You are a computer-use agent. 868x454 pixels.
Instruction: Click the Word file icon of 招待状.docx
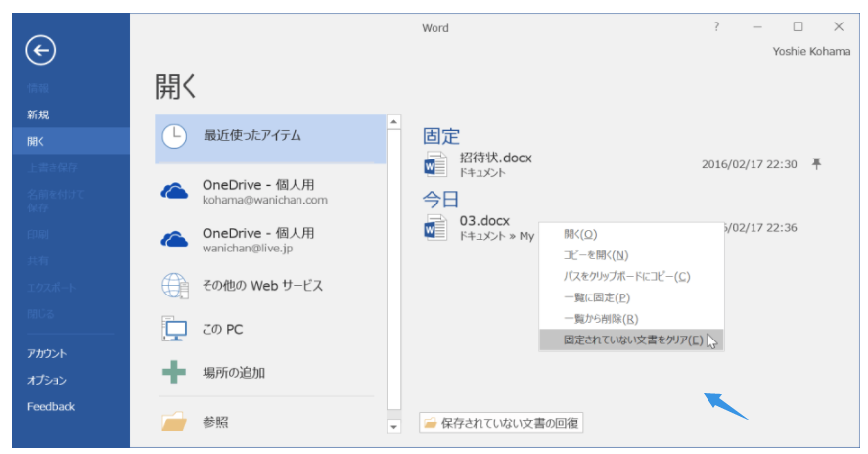pyautogui.click(x=435, y=164)
